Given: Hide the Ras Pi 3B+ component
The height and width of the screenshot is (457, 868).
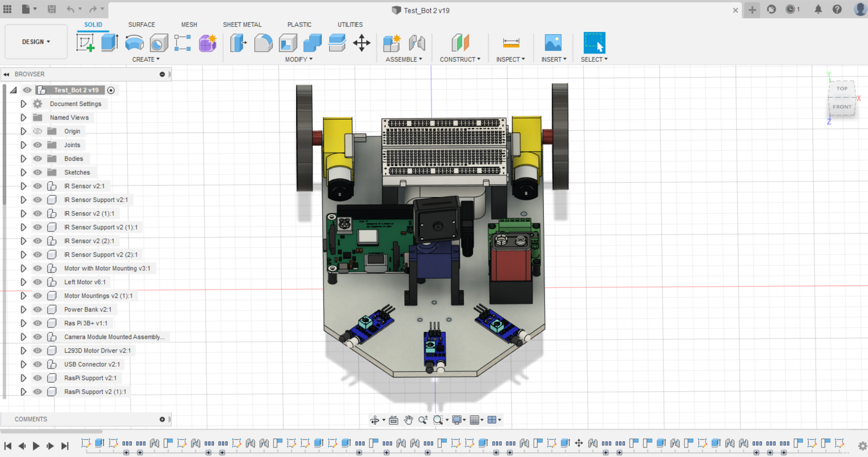Looking at the screenshot, I should tap(37, 323).
